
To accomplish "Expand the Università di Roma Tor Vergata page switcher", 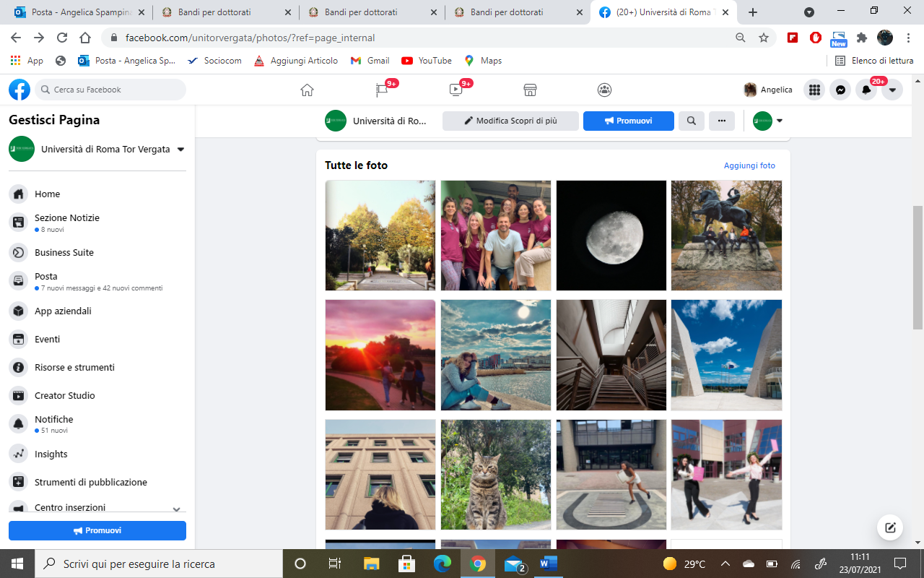I will click(180, 150).
